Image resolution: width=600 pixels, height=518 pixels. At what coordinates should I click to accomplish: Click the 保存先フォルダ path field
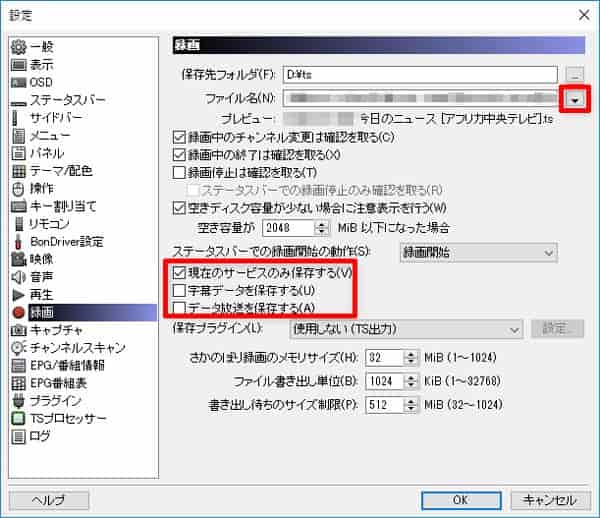point(420,74)
